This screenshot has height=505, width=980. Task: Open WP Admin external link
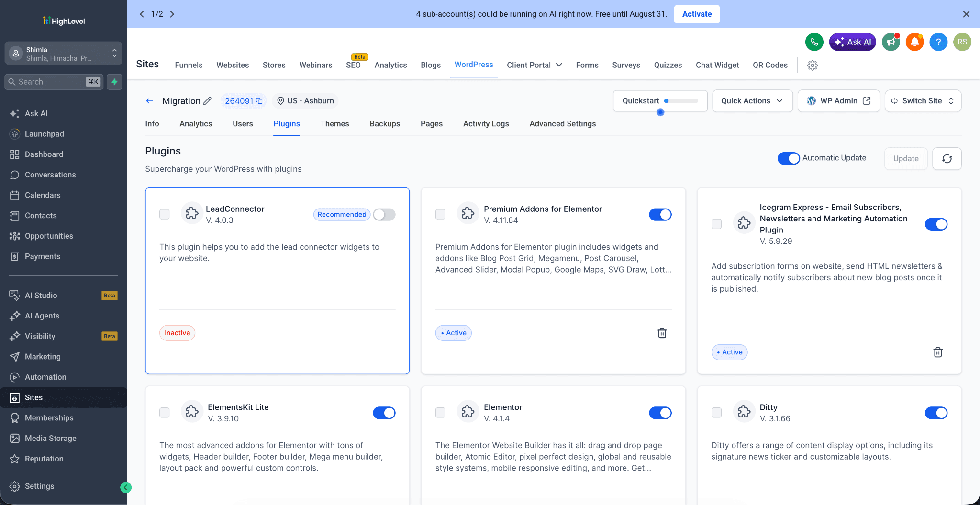(838, 101)
